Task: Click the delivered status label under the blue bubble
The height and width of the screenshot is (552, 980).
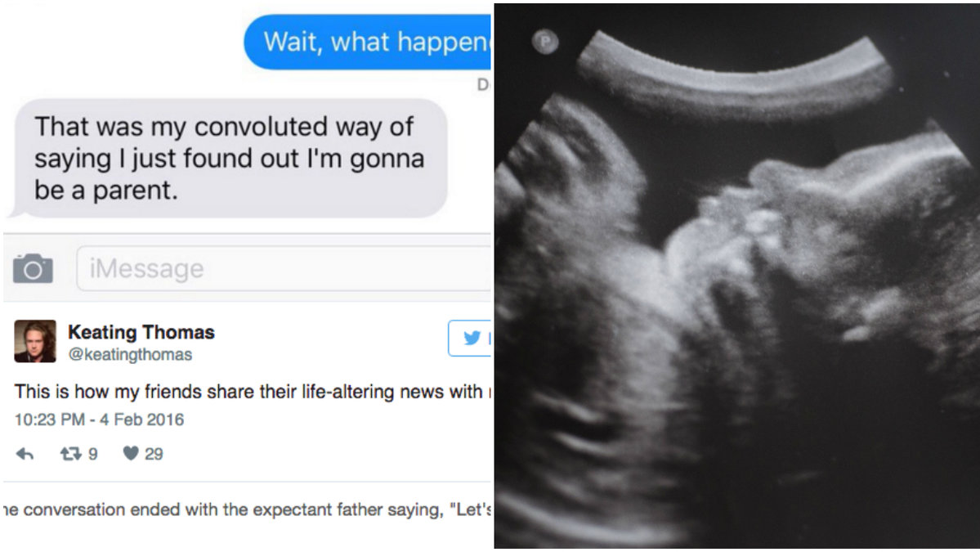Action: click(483, 84)
